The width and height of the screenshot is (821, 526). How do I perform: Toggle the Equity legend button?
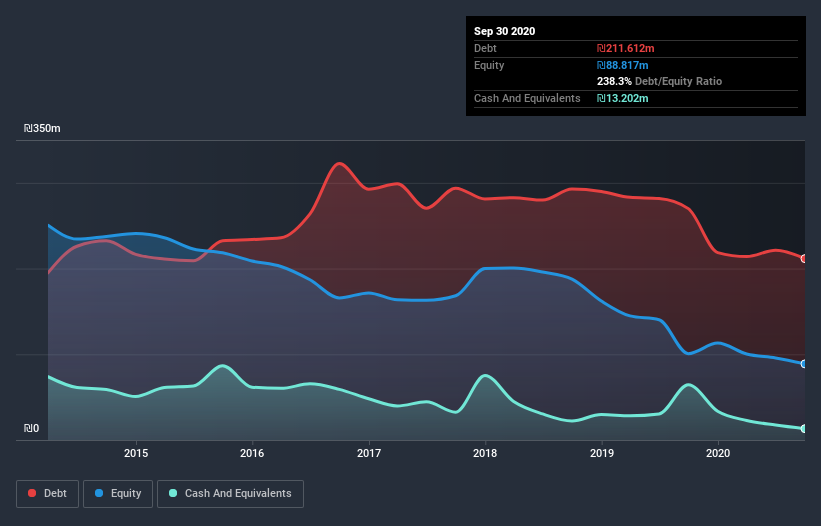118,494
